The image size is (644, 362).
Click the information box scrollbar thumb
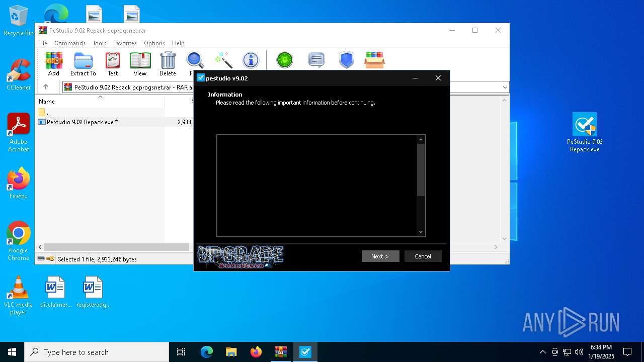click(421, 170)
